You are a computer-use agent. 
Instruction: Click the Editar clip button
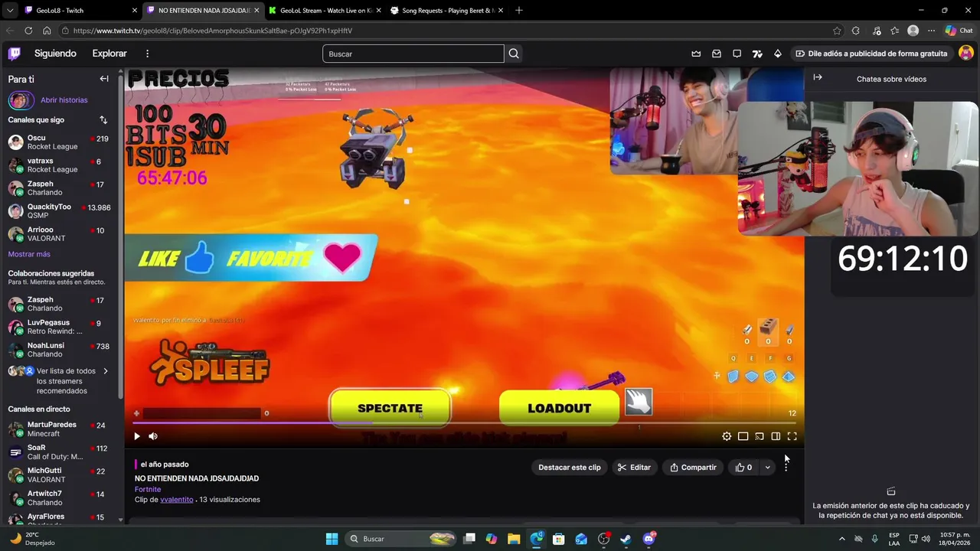point(634,467)
